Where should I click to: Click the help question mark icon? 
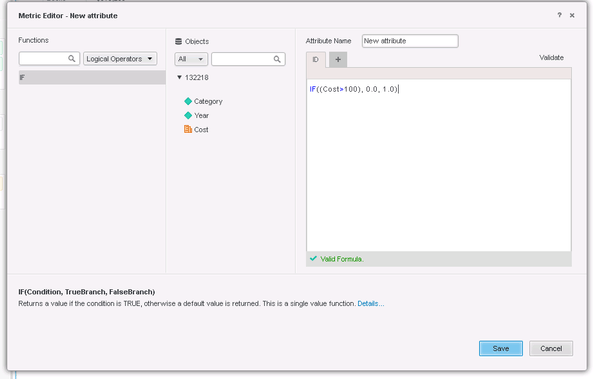pos(559,15)
